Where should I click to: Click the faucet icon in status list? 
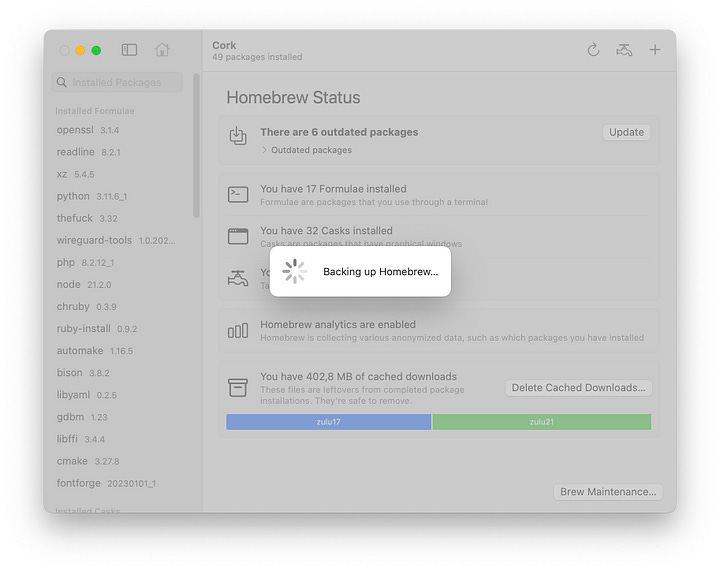238,278
